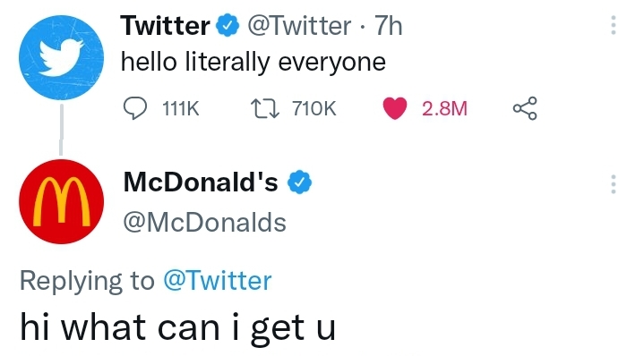Open the 7h timestamp link

tap(389, 26)
